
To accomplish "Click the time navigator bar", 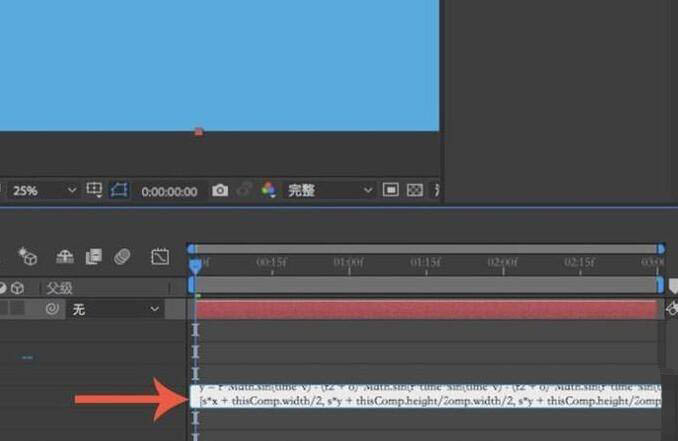I will point(425,249).
